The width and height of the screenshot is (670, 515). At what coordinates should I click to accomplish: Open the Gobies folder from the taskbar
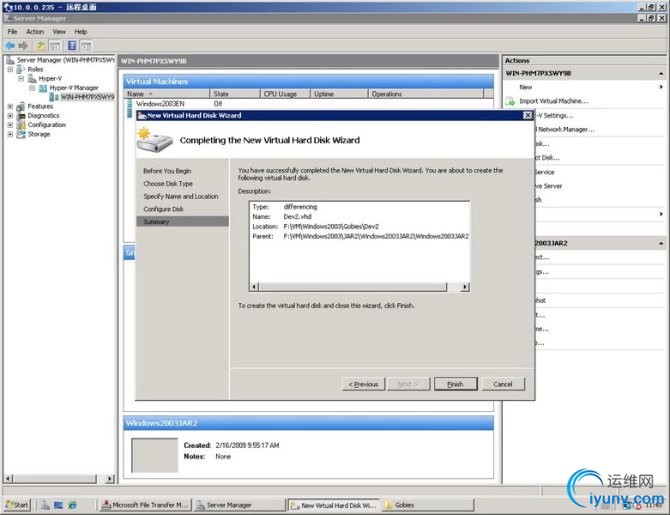tap(428, 505)
